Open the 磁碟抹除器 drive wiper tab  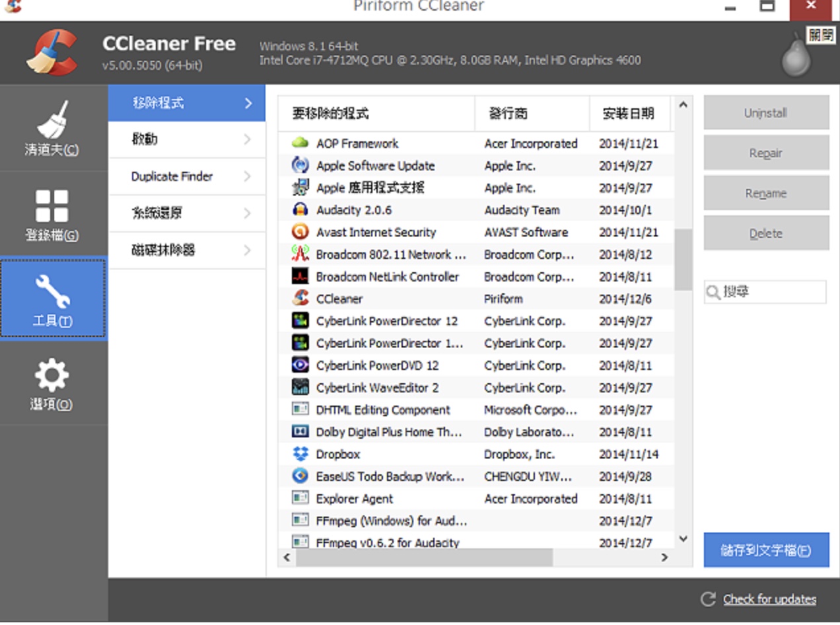[187, 250]
